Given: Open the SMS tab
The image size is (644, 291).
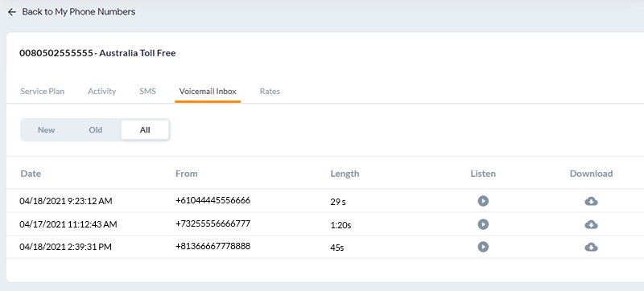Looking at the screenshot, I should click(x=147, y=92).
